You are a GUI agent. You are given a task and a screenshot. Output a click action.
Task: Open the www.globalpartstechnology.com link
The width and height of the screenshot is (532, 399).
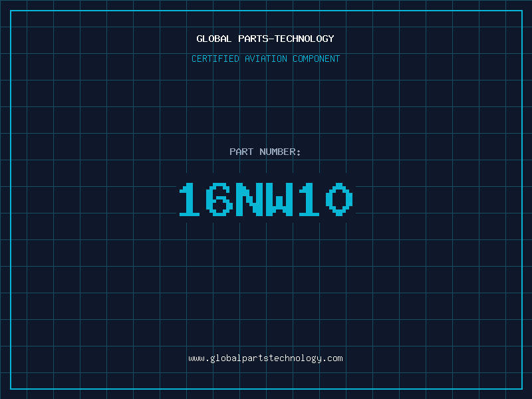pyautogui.click(x=265, y=358)
